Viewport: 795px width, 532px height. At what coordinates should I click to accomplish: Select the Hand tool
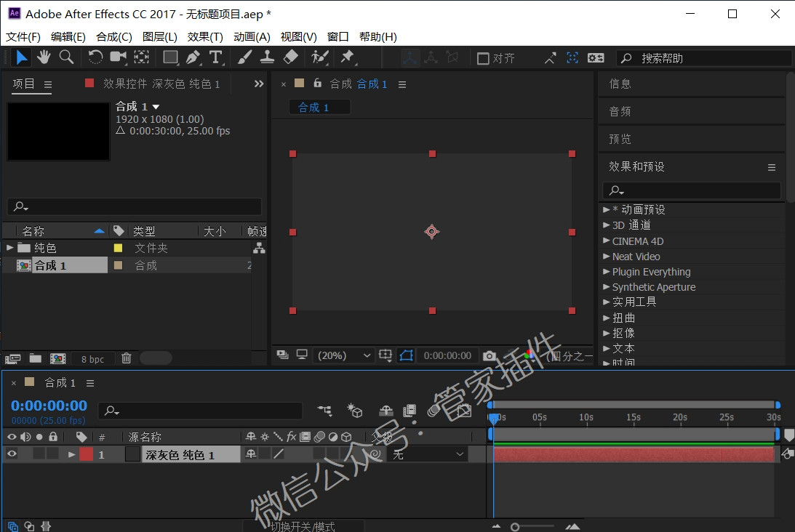pyautogui.click(x=44, y=57)
